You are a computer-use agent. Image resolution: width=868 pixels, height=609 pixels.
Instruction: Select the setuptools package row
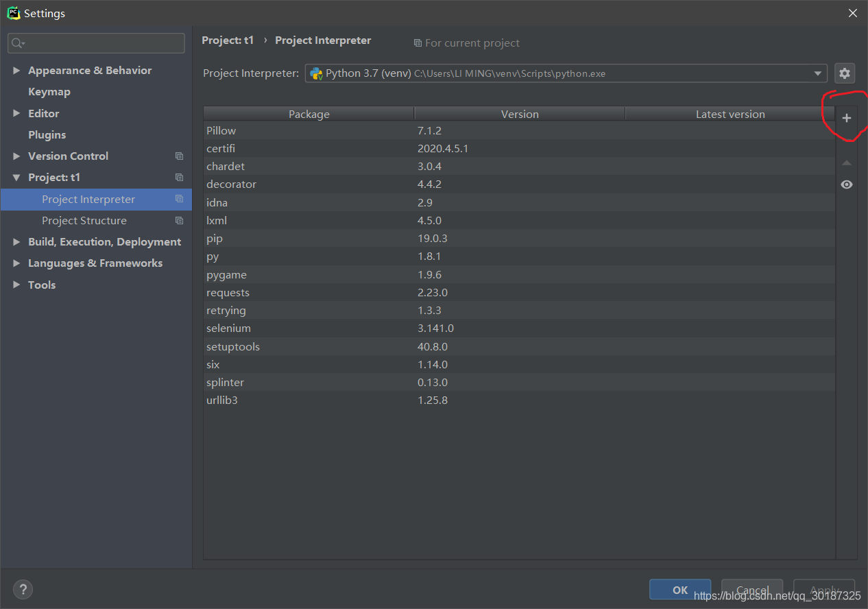pos(519,346)
